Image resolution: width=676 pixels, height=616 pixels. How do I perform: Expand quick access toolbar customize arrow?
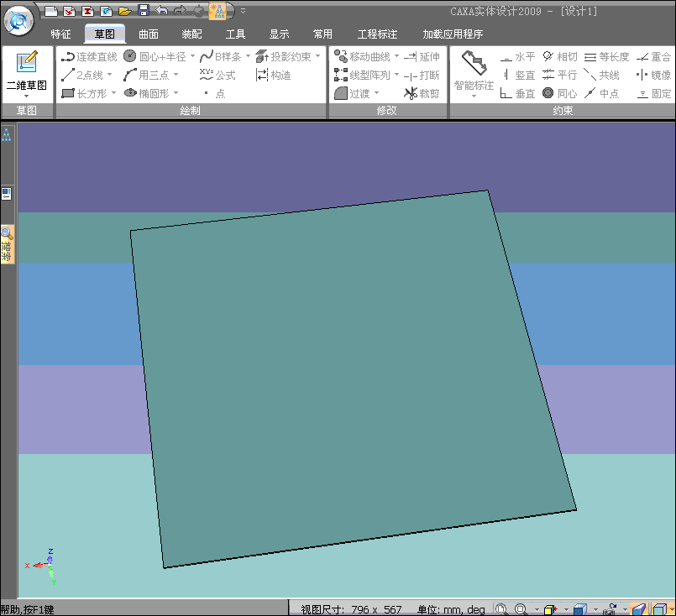(x=244, y=11)
